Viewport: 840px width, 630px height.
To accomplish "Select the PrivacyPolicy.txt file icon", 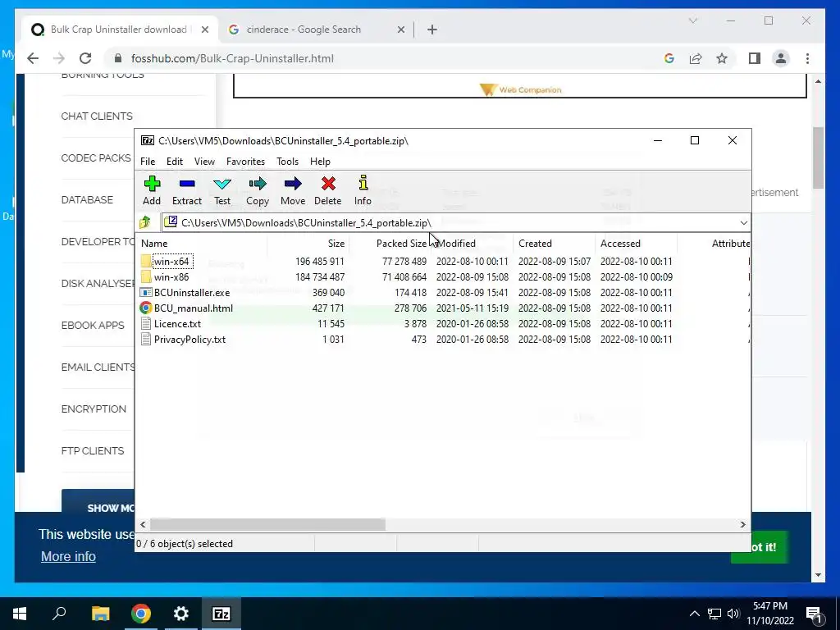I will [x=146, y=339].
